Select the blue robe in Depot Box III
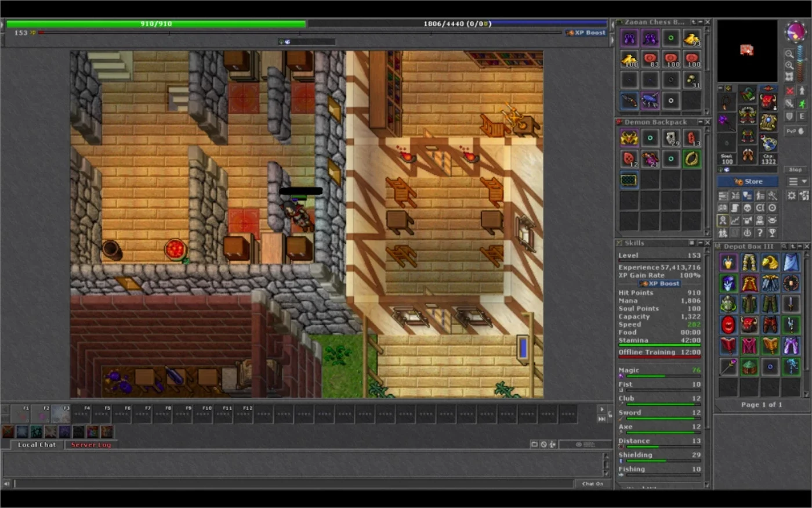 point(791,262)
